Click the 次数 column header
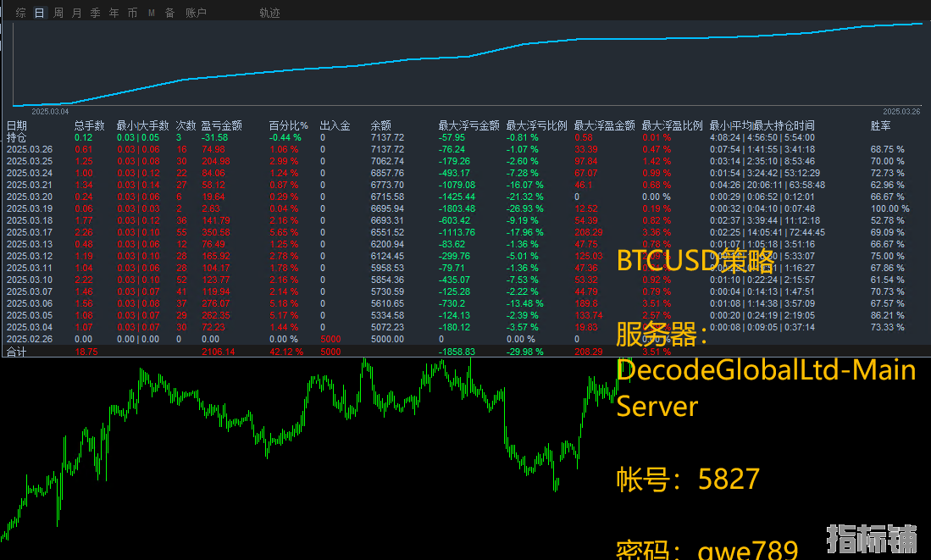This screenshot has height=560, width=931. pos(186,125)
